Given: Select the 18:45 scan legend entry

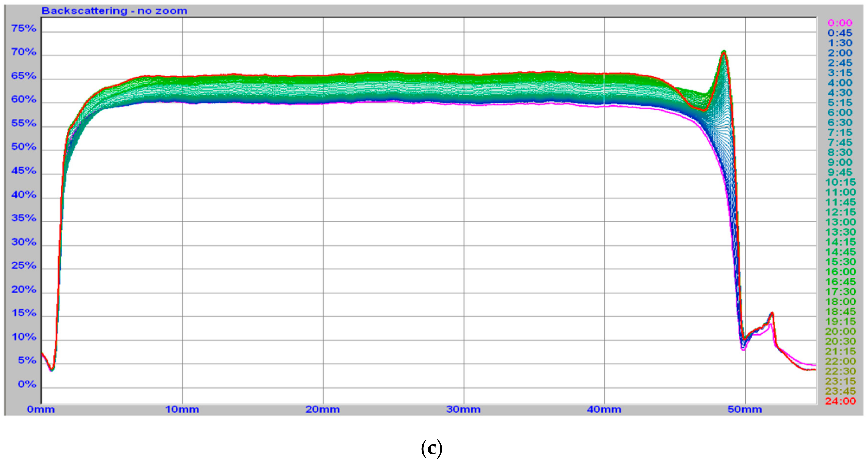Looking at the screenshot, I should pos(840,312).
